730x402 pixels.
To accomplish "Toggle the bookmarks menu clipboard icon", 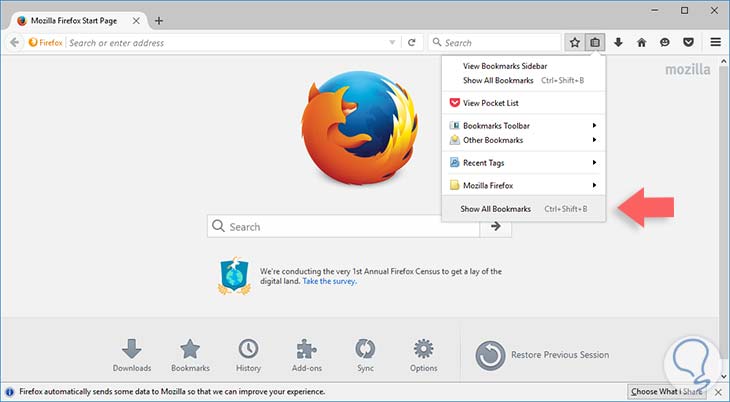I will tap(595, 42).
